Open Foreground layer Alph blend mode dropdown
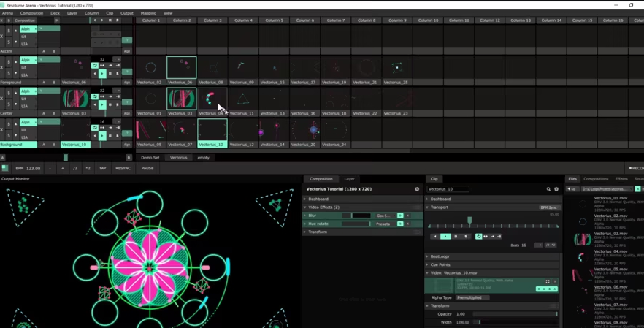 point(28,60)
